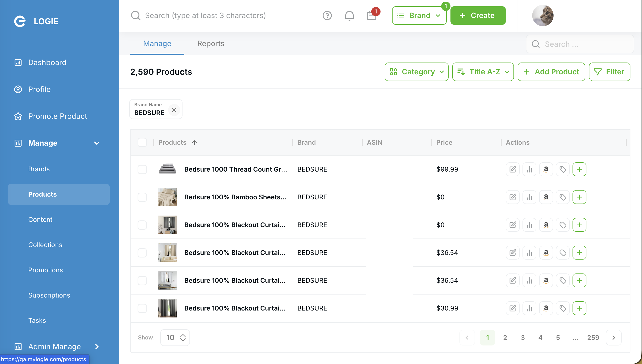
Task: Change the Show rows per page value
Action: [175, 338]
